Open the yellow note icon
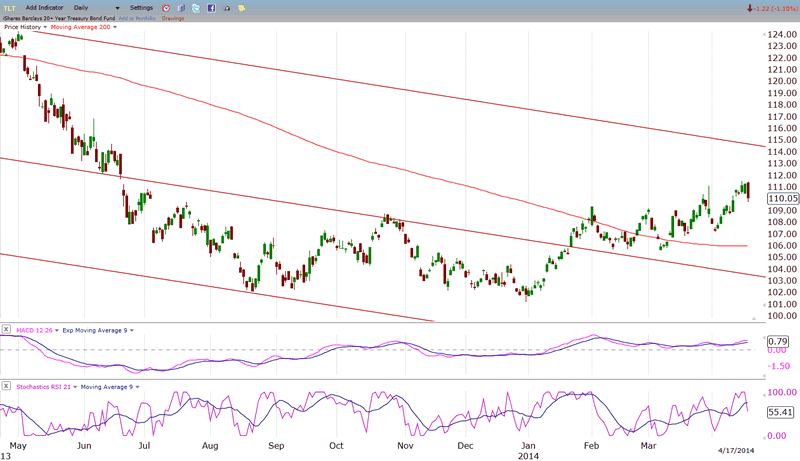This screenshot has width=800, height=461. 244,7
